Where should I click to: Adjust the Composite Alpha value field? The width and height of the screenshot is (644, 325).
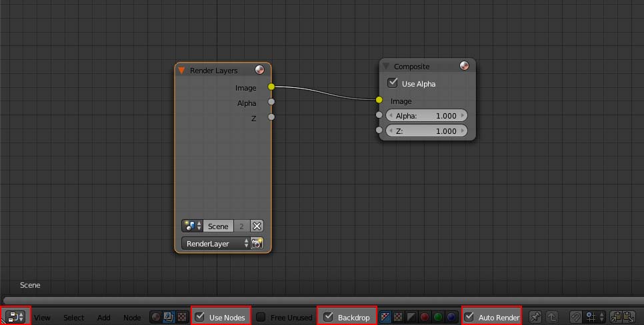click(x=426, y=116)
